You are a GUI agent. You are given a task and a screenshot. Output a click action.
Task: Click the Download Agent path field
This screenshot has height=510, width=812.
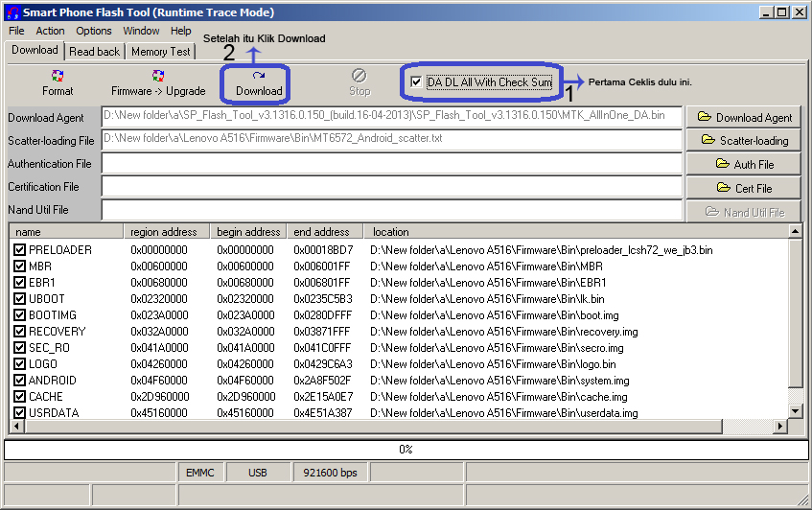(x=392, y=117)
